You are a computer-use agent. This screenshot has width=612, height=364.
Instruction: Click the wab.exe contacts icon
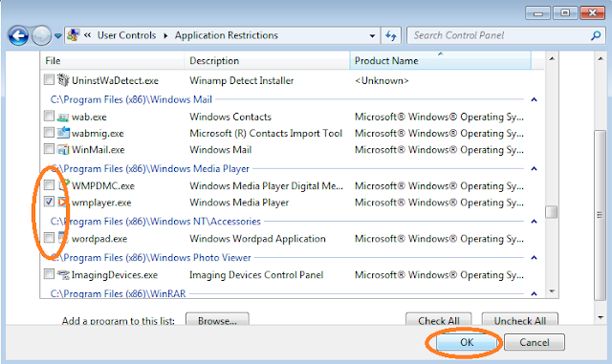[x=63, y=117]
